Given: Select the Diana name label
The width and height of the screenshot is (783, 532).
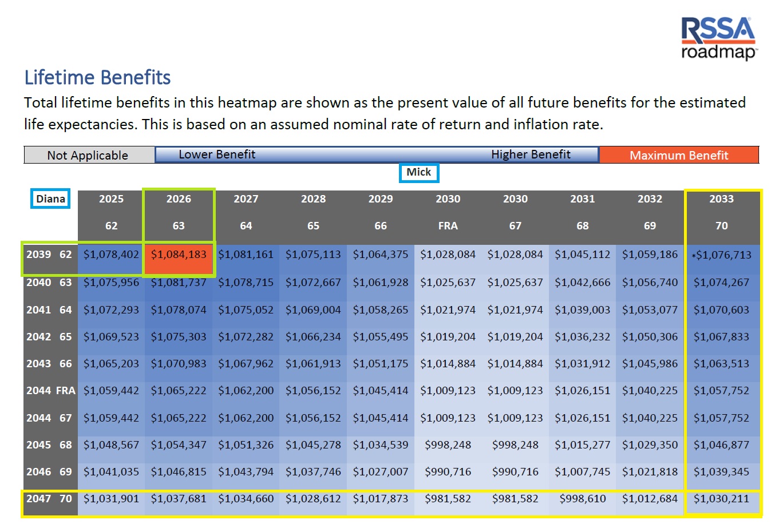Looking at the screenshot, I should click(x=50, y=198).
